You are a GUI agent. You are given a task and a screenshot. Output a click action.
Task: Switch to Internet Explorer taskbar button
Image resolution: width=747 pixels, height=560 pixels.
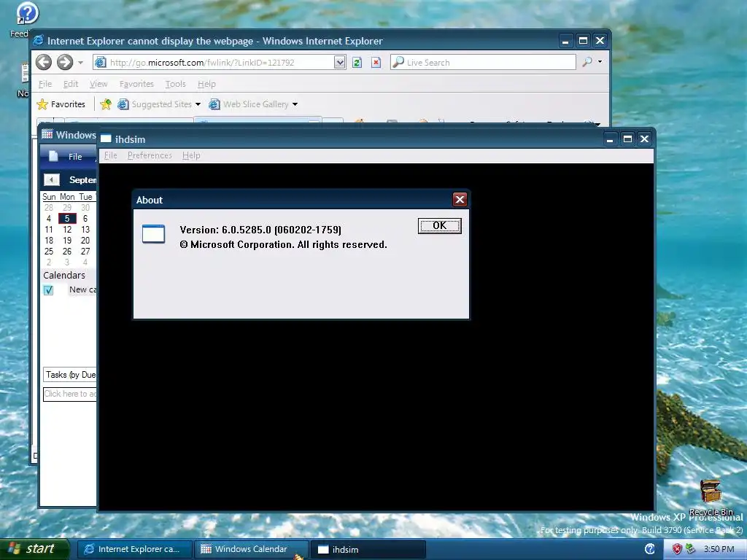click(x=135, y=550)
